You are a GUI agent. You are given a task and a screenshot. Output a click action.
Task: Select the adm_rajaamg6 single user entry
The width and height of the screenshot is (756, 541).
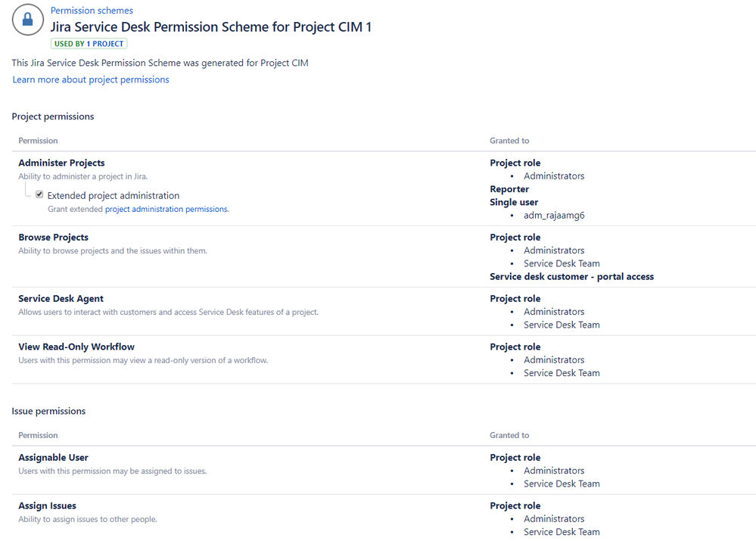(554, 215)
